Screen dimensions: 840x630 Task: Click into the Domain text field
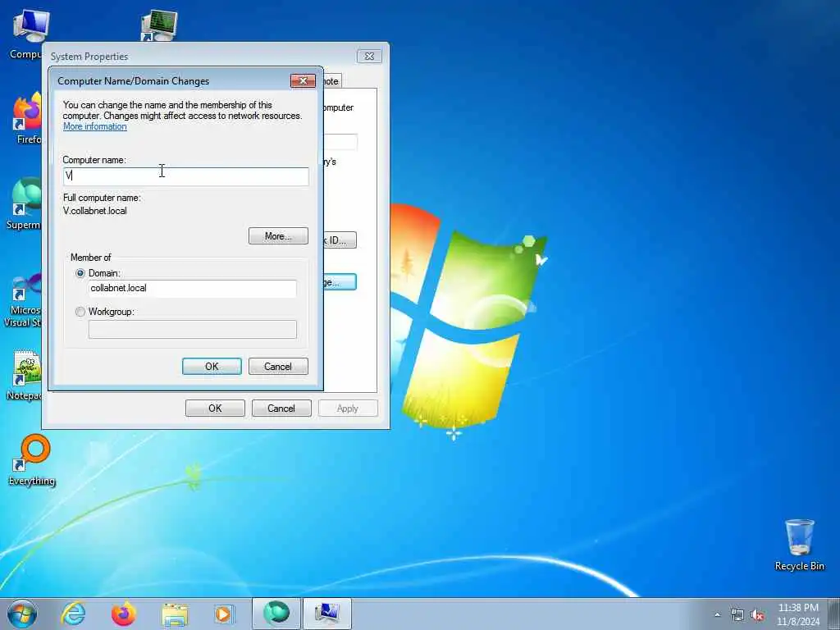coord(192,288)
